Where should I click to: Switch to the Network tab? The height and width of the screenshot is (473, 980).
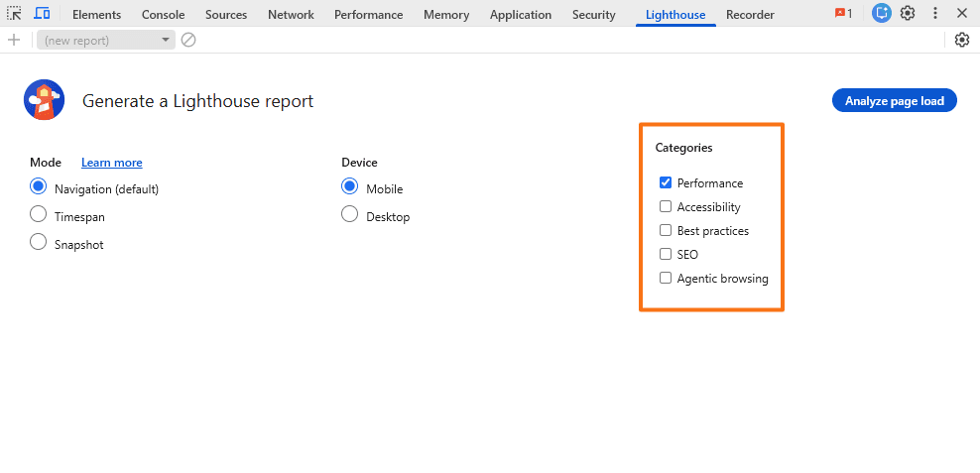[291, 14]
